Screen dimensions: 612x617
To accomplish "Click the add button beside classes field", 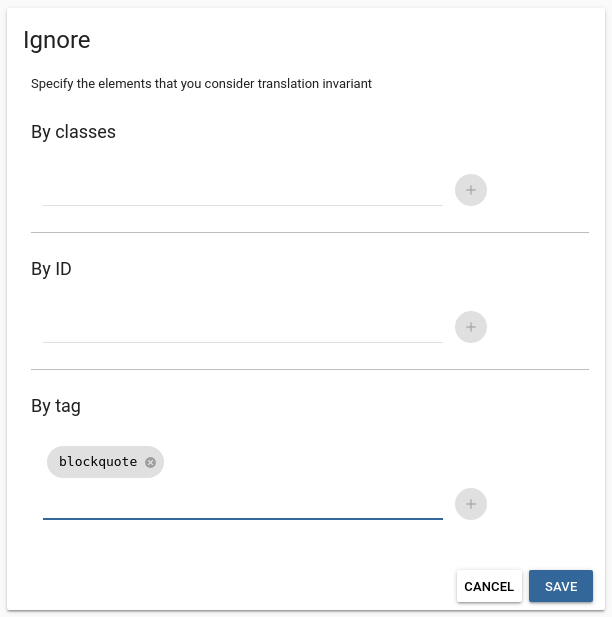I will [470, 190].
